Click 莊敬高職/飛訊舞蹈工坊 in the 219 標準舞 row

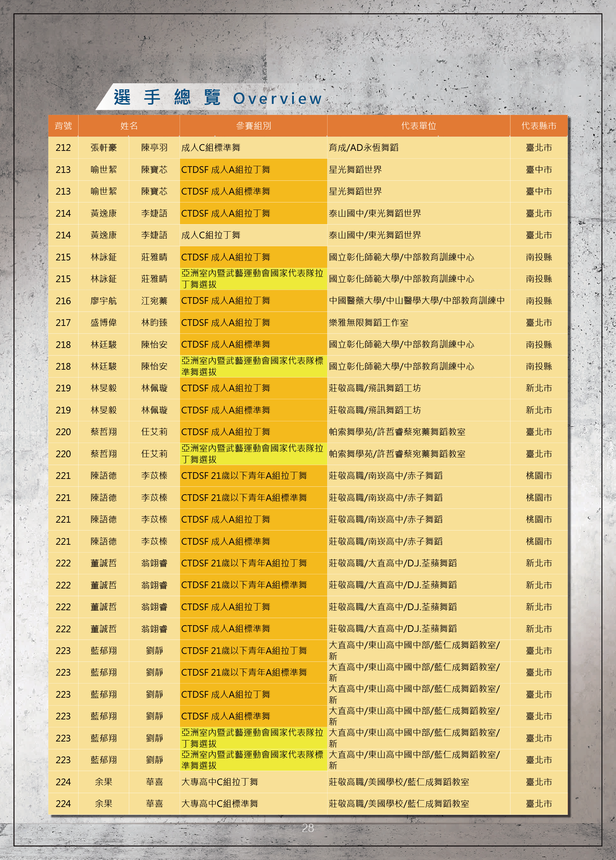coord(375,410)
